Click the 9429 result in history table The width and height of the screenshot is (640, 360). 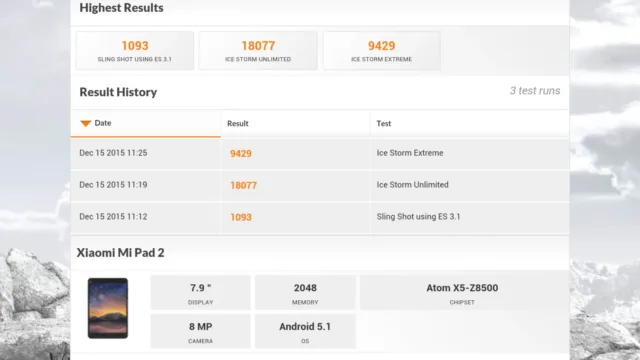[241, 153]
